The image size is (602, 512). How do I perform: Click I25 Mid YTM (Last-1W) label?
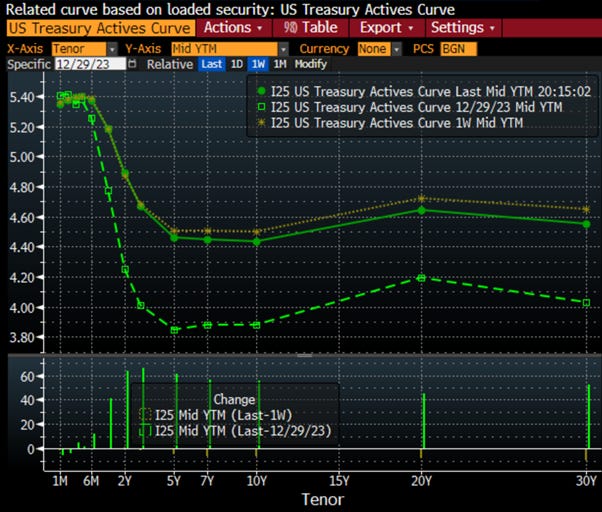coord(223,415)
